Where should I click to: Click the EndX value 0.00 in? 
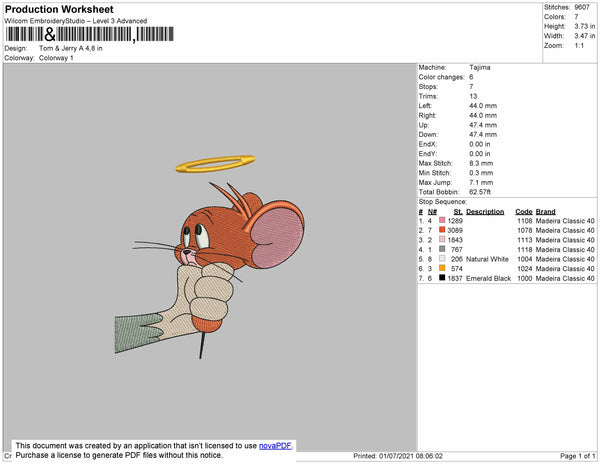[480, 144]
